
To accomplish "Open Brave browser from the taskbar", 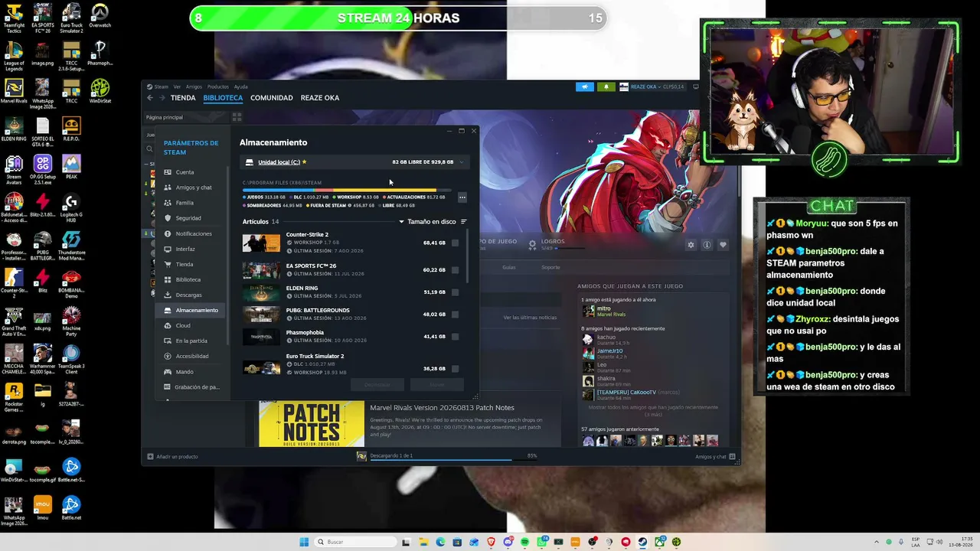I will pos(491,542).
